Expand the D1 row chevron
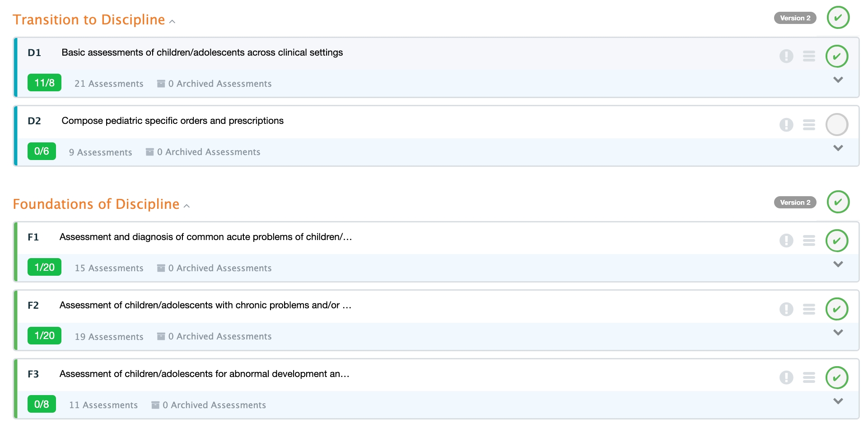Image resolution: width=868 pixels, height=424 pixels. click(x=838, y=80)
